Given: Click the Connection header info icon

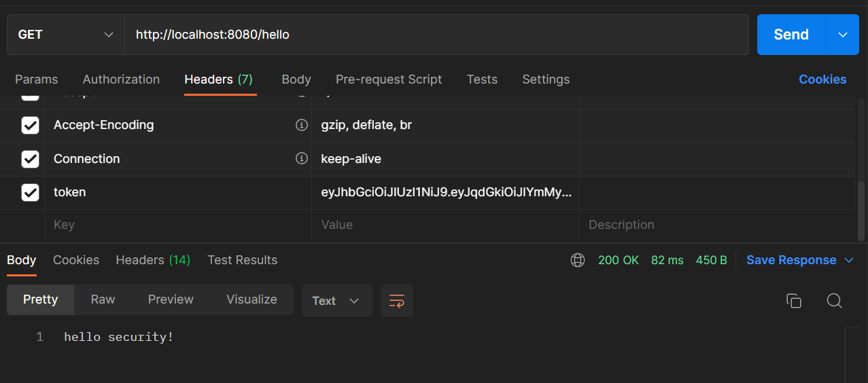Looking at the screenshot, I should point(302,158).
